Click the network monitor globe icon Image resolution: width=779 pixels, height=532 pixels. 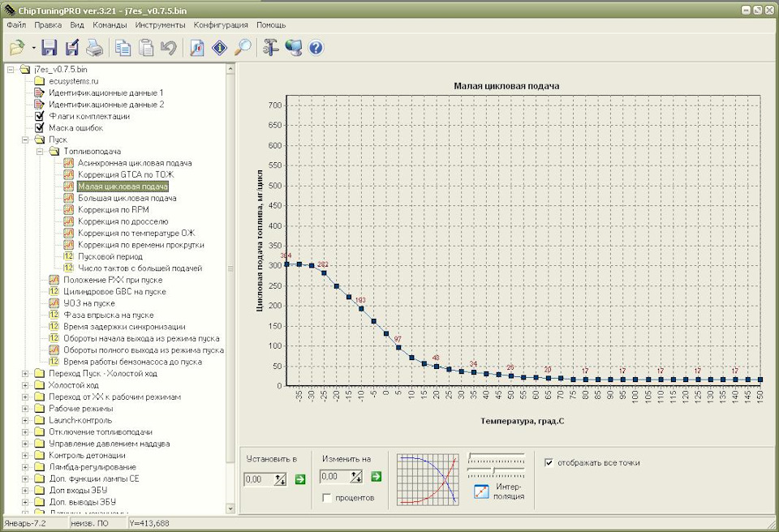294,48
